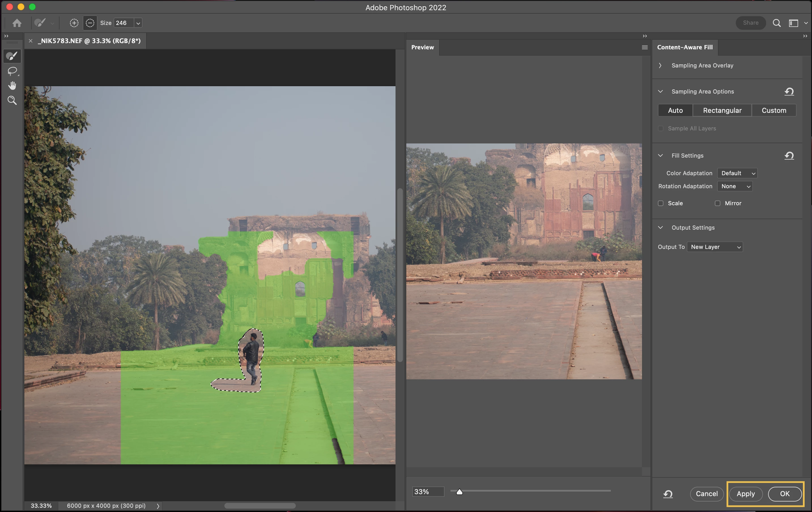
Task: Switch brush to add mode
Action: pyautogui.click(x=74, y=23)
